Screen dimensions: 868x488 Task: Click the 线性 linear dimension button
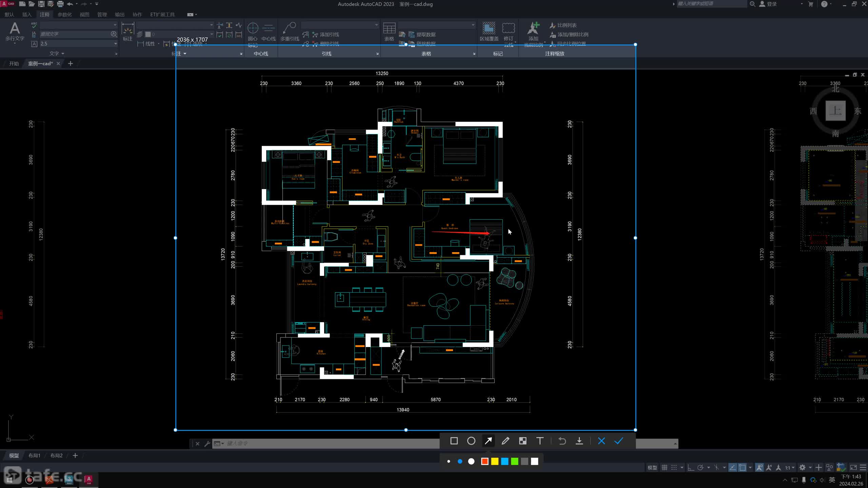[x=146, y=44]
